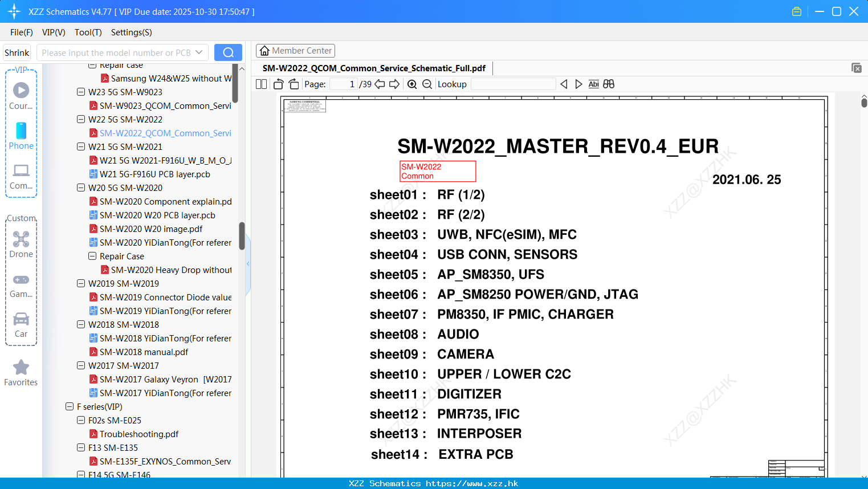868x489 pixels.
Task: Zoom in on the schematic
Action: click(412, 84)
